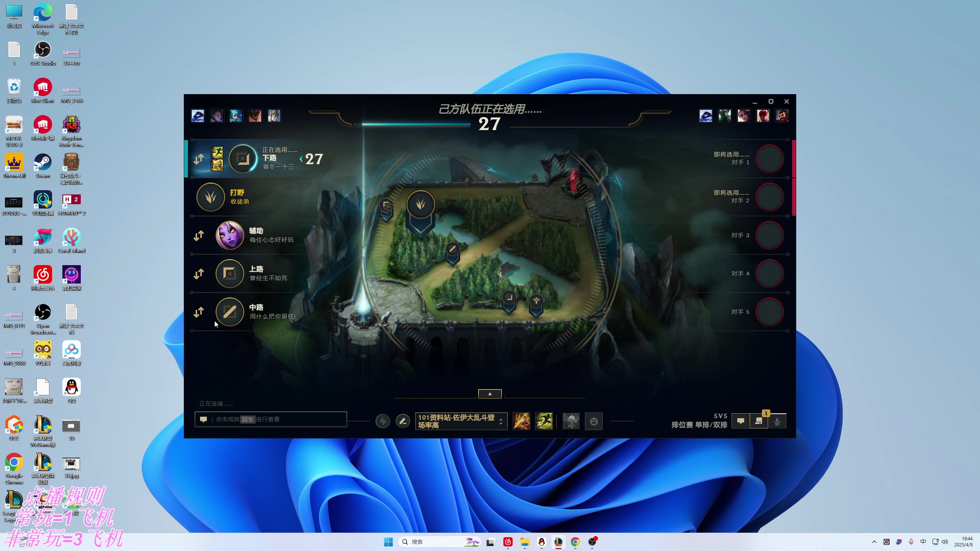
Task: Click the first banned champion on own team
Action: (x=198, y=116)
